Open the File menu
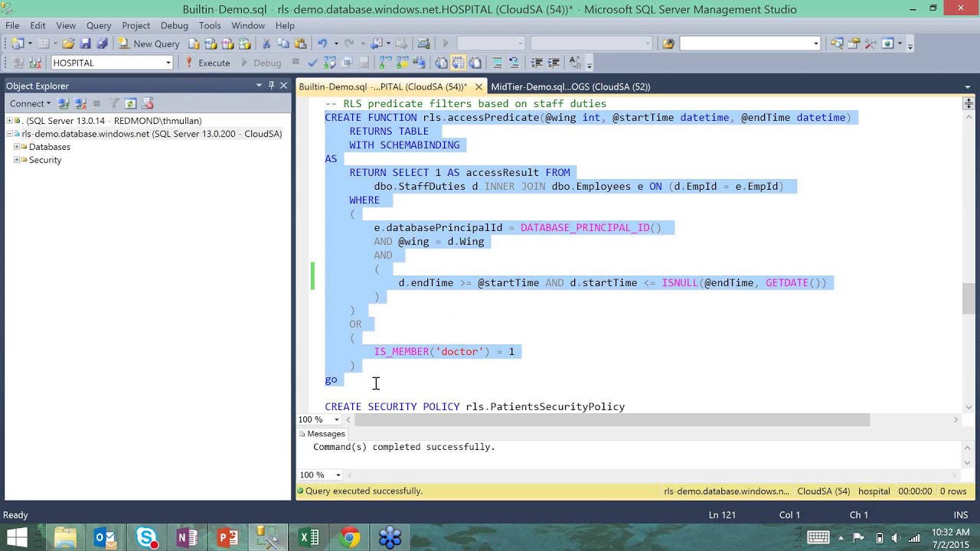This screenshot has height=551, width=980. tap(12, 25)
